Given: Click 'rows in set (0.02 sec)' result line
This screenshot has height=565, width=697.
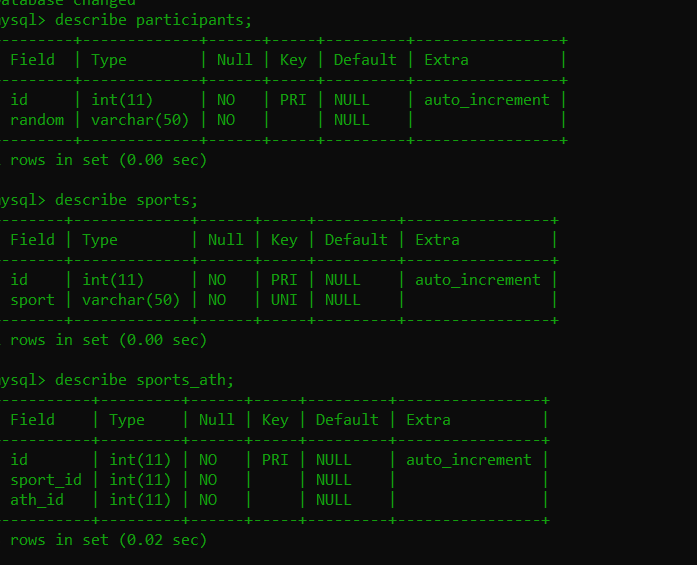Looking at the screenshot, I should pyautogui.click(x=108, y=540).
